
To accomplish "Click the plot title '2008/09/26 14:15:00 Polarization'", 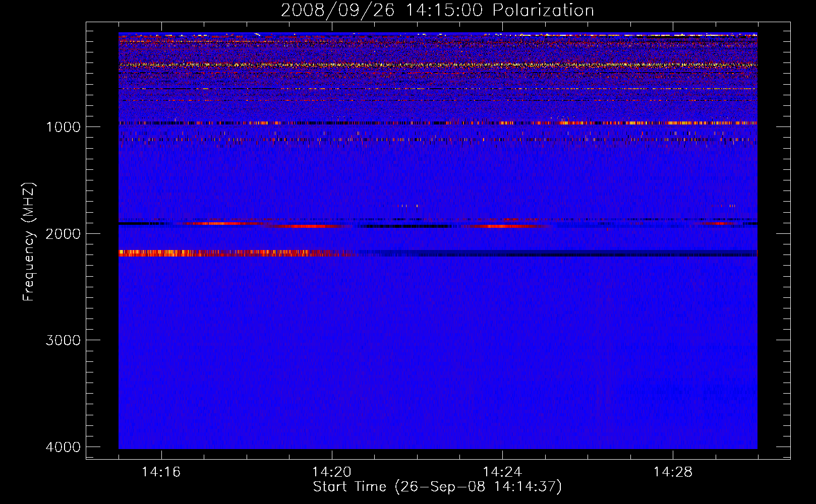I will 437,10.
